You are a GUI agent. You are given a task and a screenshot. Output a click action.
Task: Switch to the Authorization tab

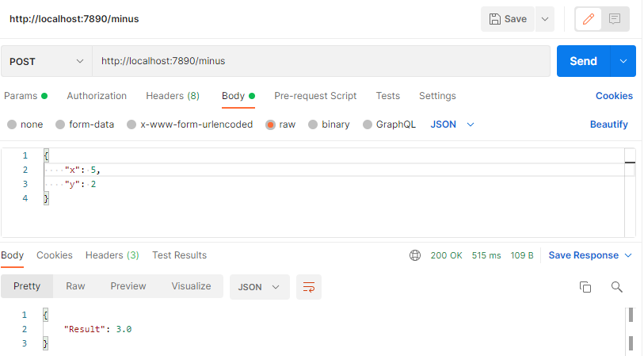click(x=97, y=96)
